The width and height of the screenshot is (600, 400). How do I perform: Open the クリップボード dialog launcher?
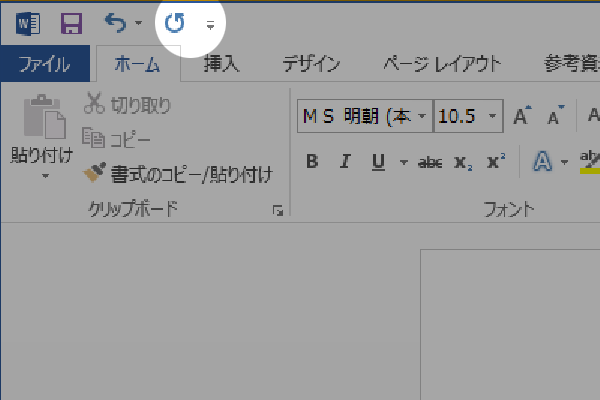coord(278,211)
